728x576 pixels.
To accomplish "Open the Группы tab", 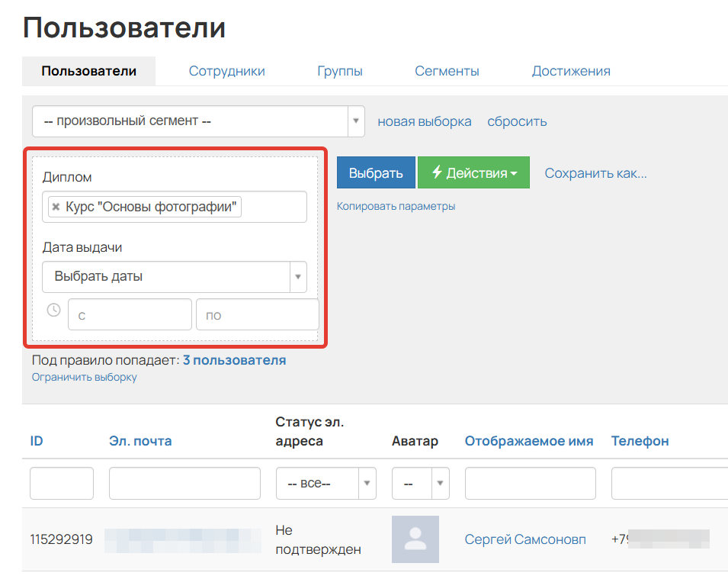I will pos(340,70).
